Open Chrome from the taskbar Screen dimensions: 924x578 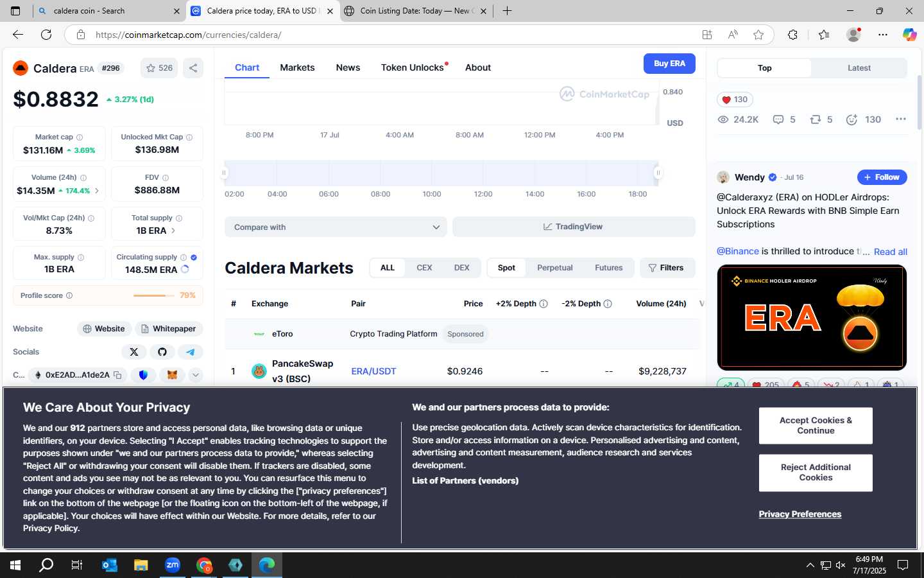[204, 565]
